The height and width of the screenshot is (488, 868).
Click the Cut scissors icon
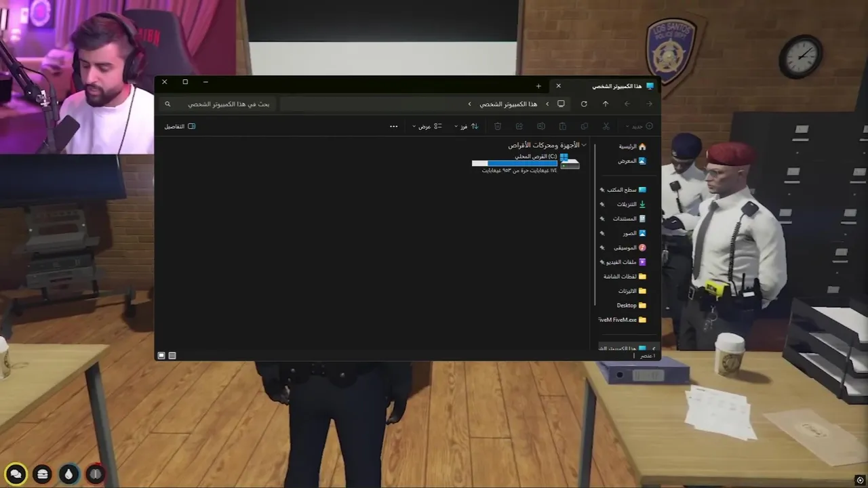coord(606,126)
